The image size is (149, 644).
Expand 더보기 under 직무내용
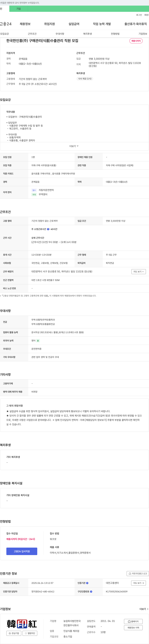tap(74, 146)
